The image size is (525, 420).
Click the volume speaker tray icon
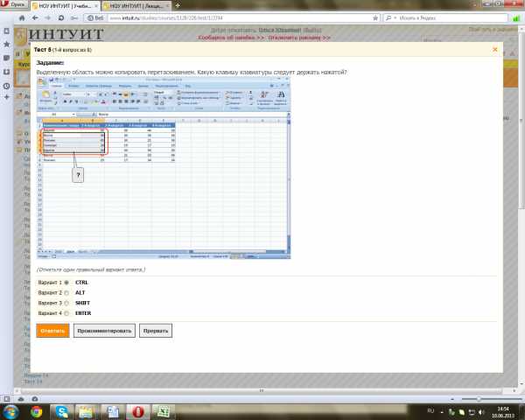tap(482, 412)
